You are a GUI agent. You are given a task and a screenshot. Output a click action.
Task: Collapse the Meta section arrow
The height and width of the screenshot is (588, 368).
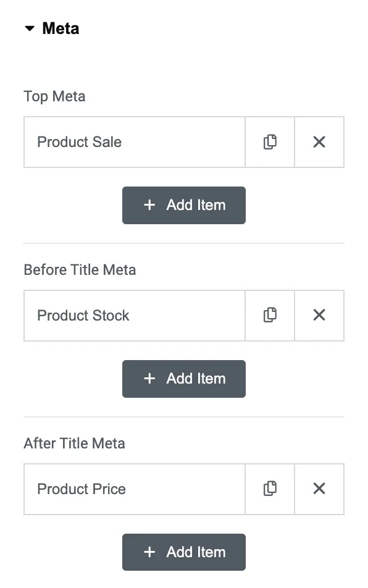(30, 28)
